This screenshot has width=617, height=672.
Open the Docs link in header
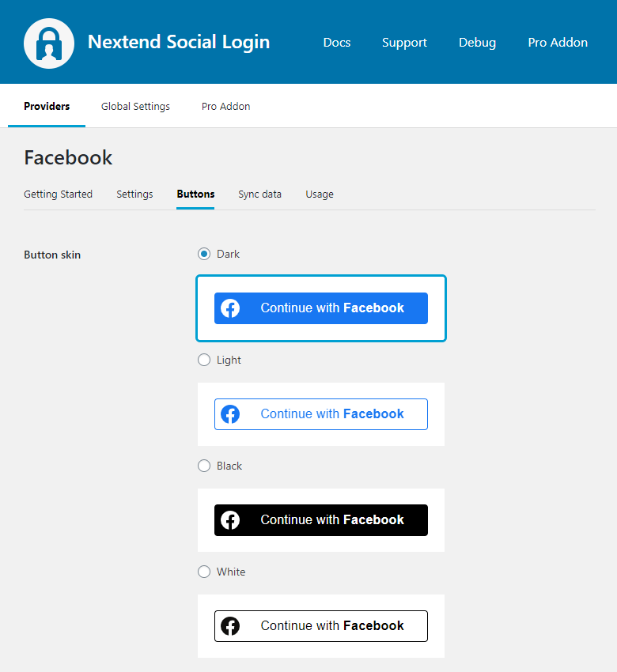pyautogui.click(x=337, y=43)
